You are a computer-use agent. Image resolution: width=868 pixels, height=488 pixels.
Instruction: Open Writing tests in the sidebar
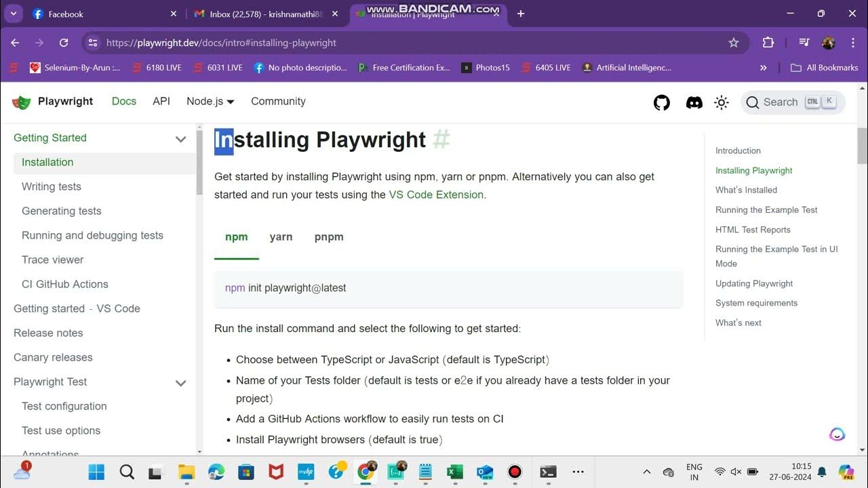tap(52, 186)
